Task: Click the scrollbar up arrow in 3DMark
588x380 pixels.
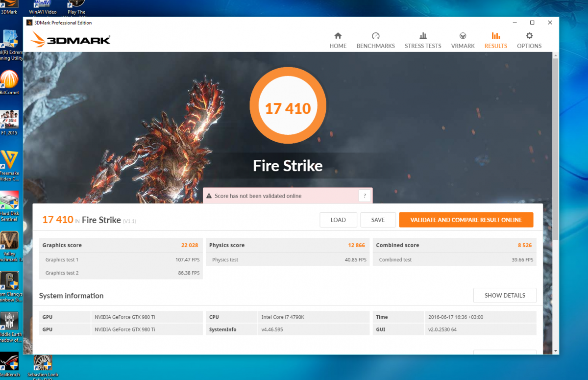Action: 555,56
